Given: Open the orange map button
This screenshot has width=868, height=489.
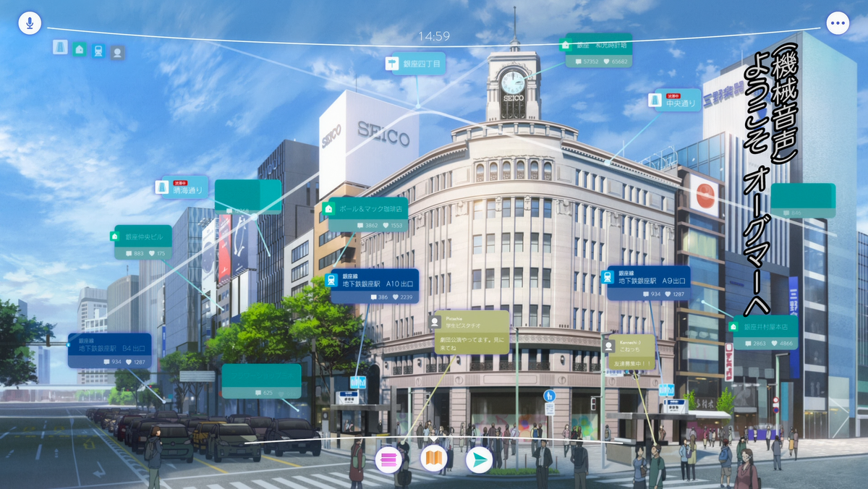Looking at the screenshot, I should (433, 458).
